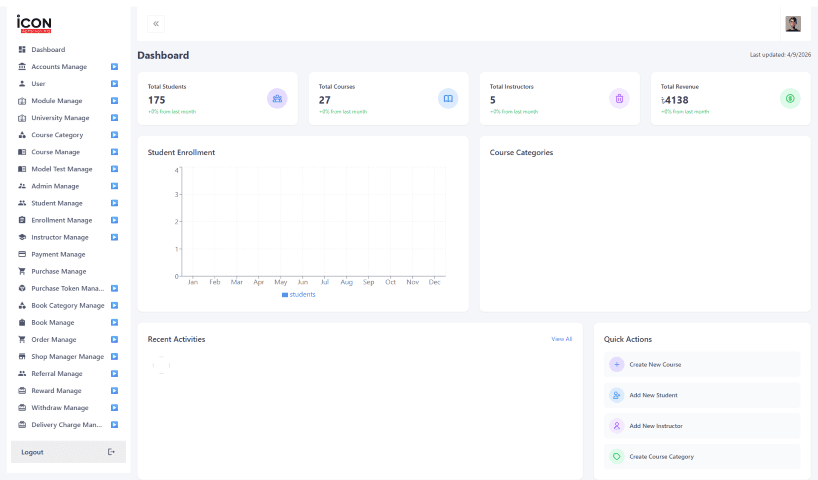Collapse sidebar with double-chevron icon
Viewport: 818px width, 480px height.
(156, 24)
